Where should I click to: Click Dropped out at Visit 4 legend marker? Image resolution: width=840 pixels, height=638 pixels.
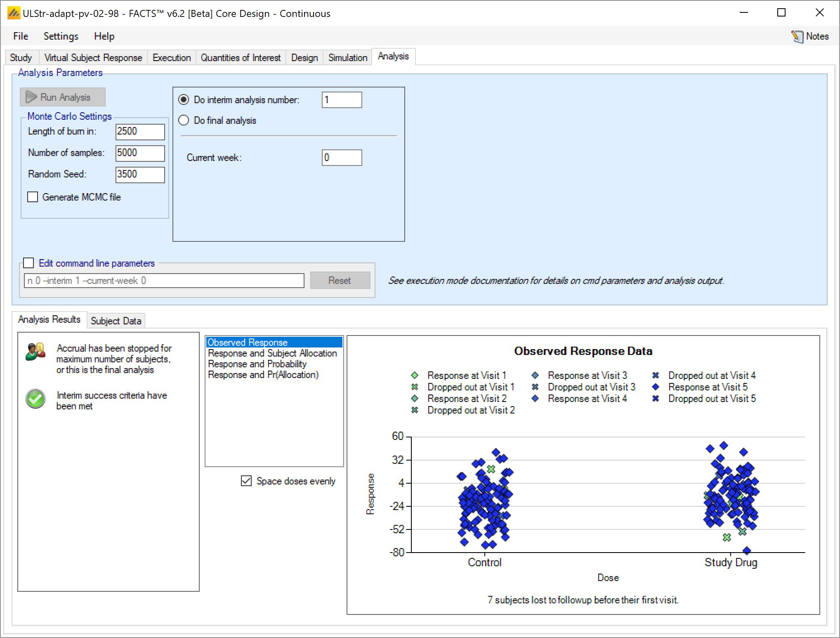pyautogui.click(x=656, y=376)
